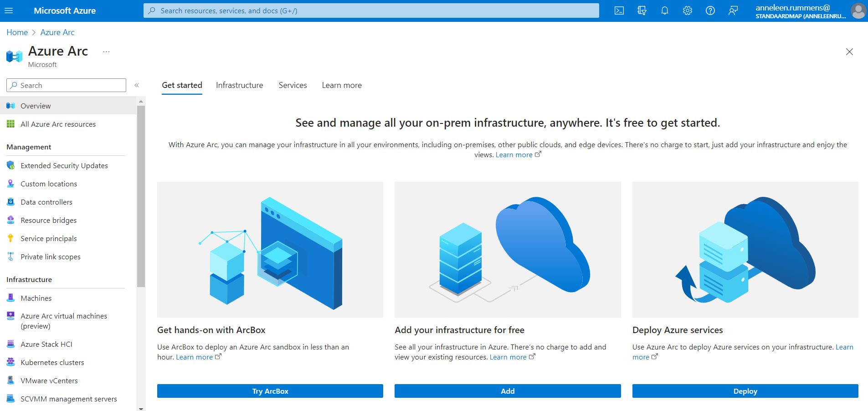
Task: Switch to the Get started tab
Action: point(182,85)
